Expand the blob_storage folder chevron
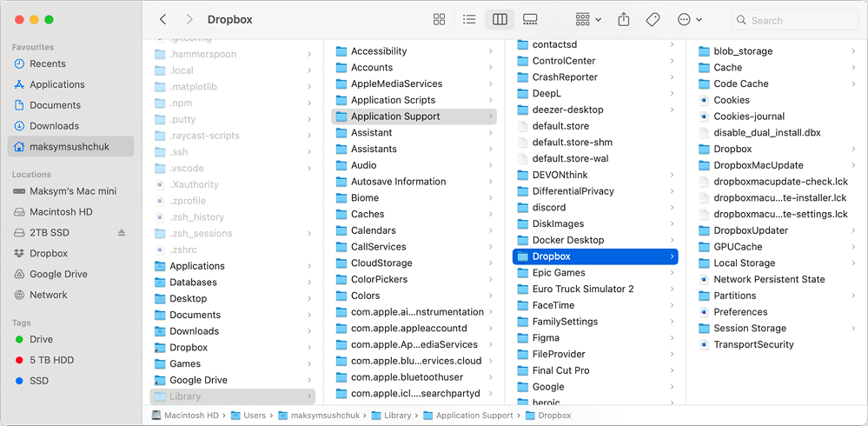 (x=853, y=51)
